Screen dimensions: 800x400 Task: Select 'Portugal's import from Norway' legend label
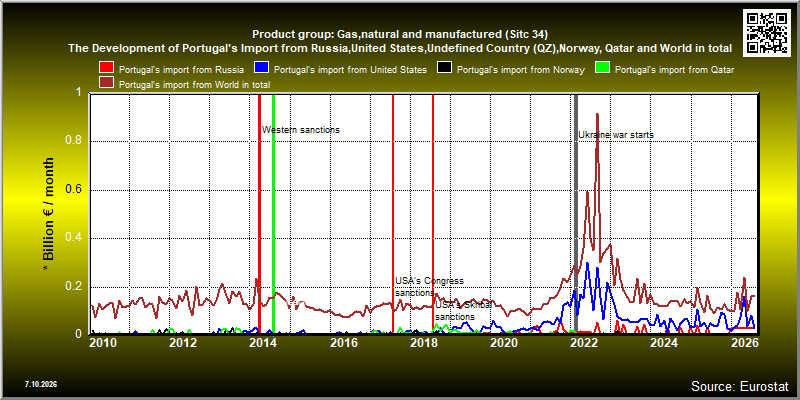click(520, 70)
